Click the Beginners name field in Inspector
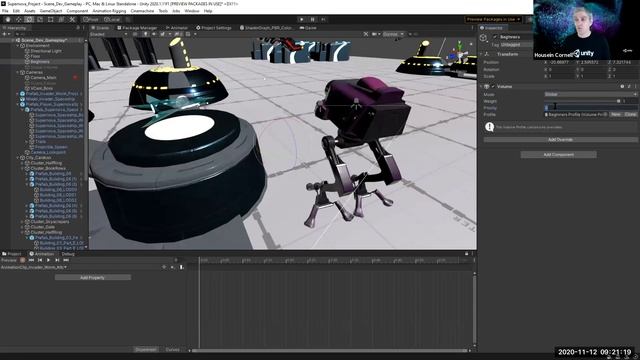This screenshot has height=360, width=640. point(516,37)
